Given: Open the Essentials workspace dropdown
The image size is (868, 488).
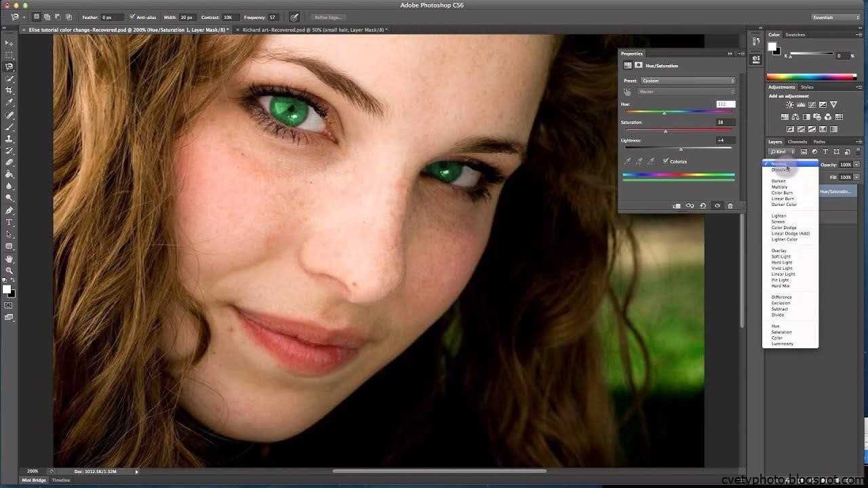Looking at the screenshot, I should [x=836, y=17].
